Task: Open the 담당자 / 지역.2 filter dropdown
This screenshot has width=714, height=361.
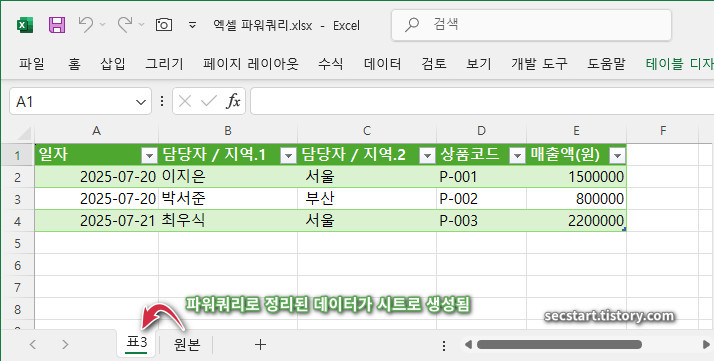Action: click(x=427, y=156)
